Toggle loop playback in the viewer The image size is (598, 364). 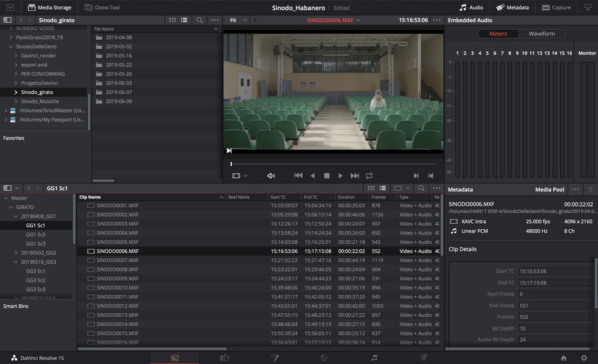[369, 175]
